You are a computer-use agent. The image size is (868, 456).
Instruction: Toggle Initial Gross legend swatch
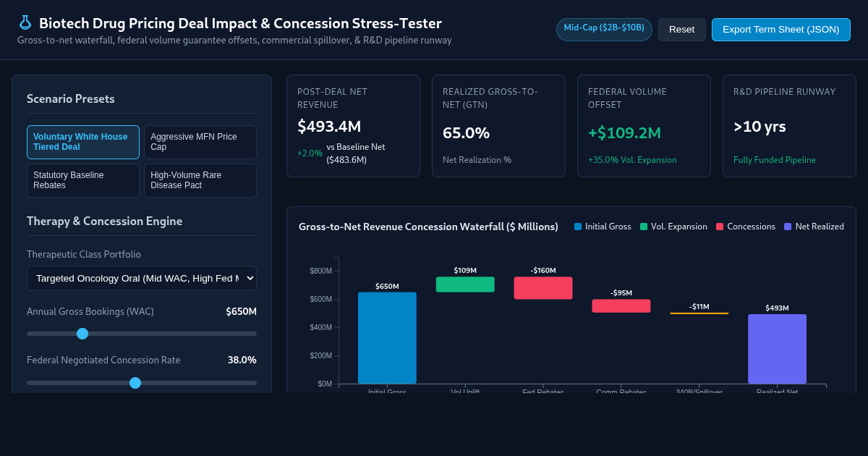click(x=578, y=227)
